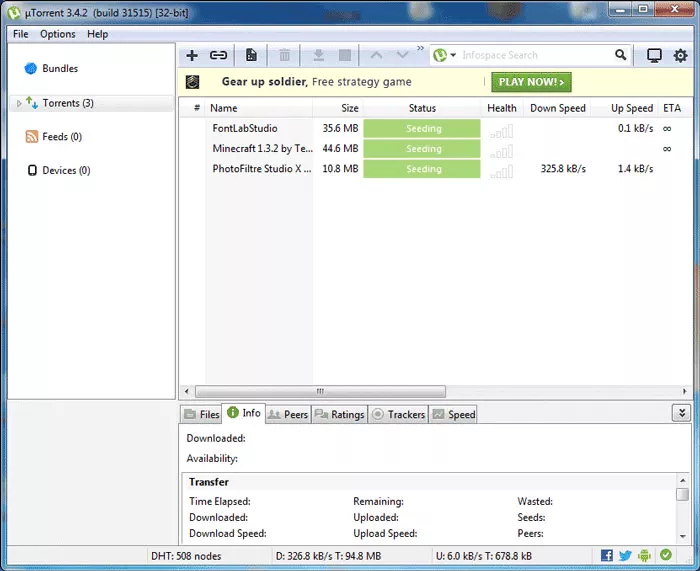Select Devices (0) in the sidebar
700x571 pixels.
[66, 170]
